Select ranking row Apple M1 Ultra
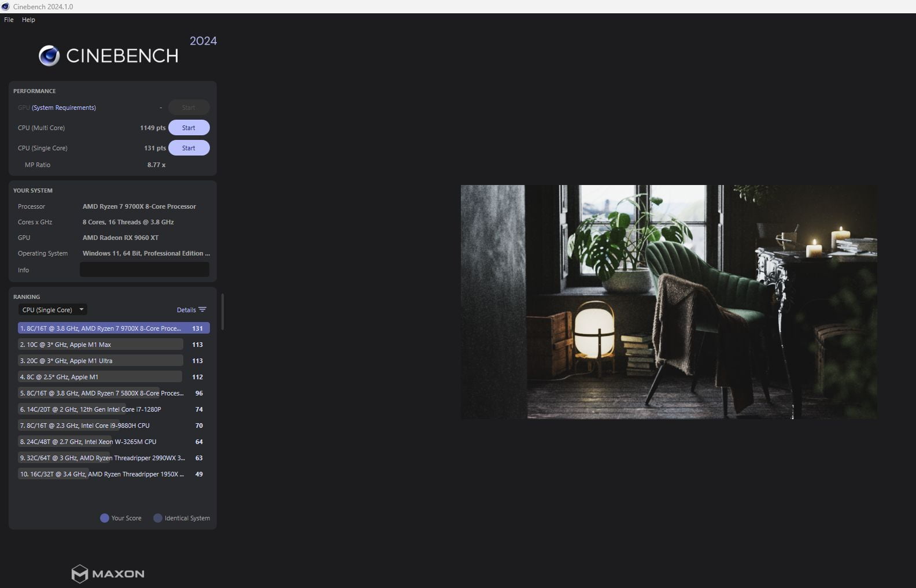The width and height of the screenshot is (916, 588). tap(113, 361)
